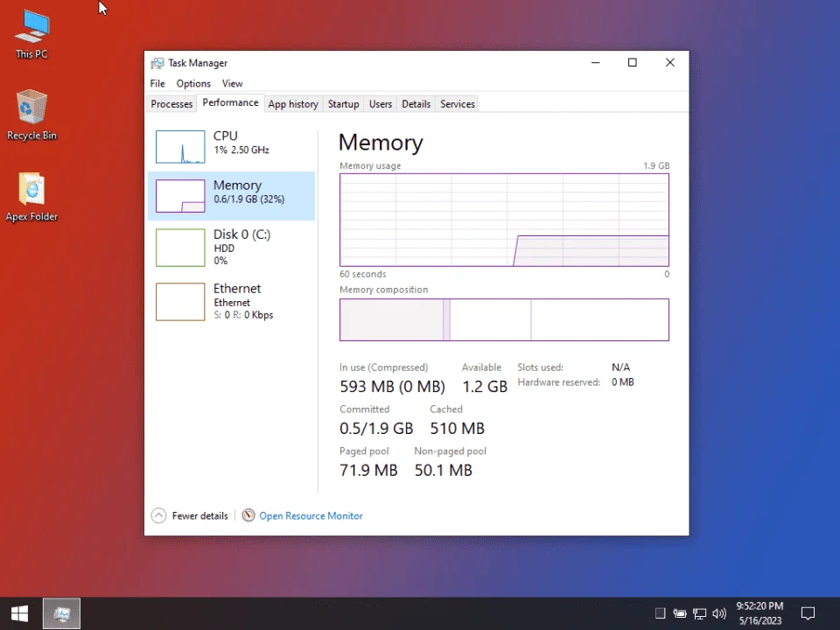Open the Recycle Bin desktop icon
The width and height of the screenshot is (840, 630).
click(x=31, y=115)
